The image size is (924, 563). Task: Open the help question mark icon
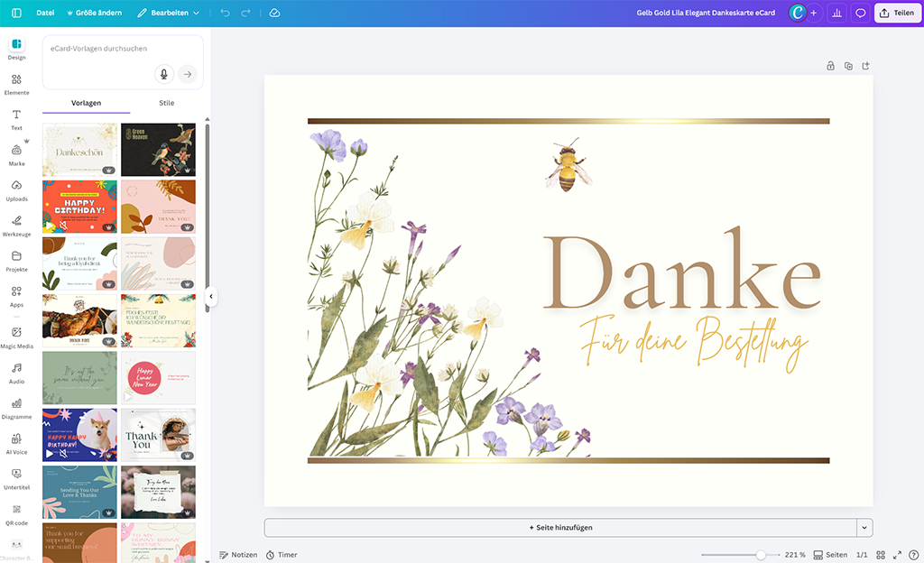pyautogui.click(x=914, y=555)
